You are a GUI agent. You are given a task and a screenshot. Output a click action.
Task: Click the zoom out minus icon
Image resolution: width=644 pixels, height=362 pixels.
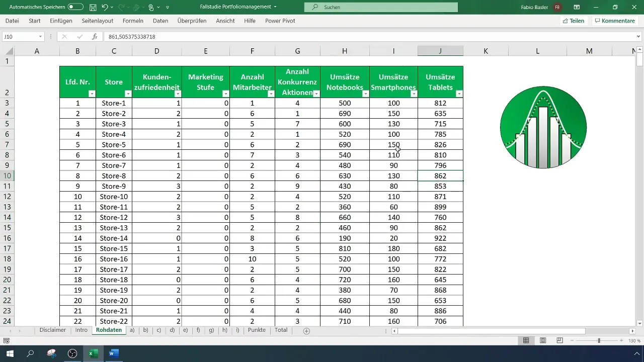pyautogui.click(x=572, y=340)
